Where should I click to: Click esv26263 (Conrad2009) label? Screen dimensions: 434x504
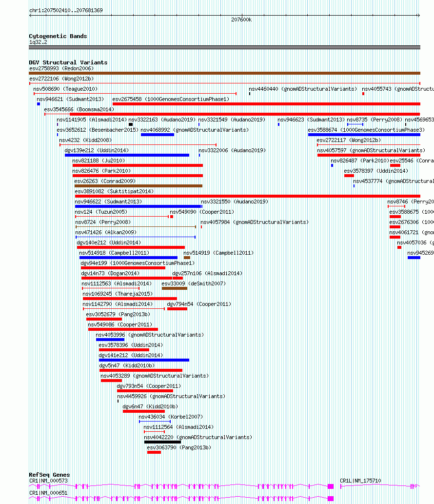click(x=105, y=181)
